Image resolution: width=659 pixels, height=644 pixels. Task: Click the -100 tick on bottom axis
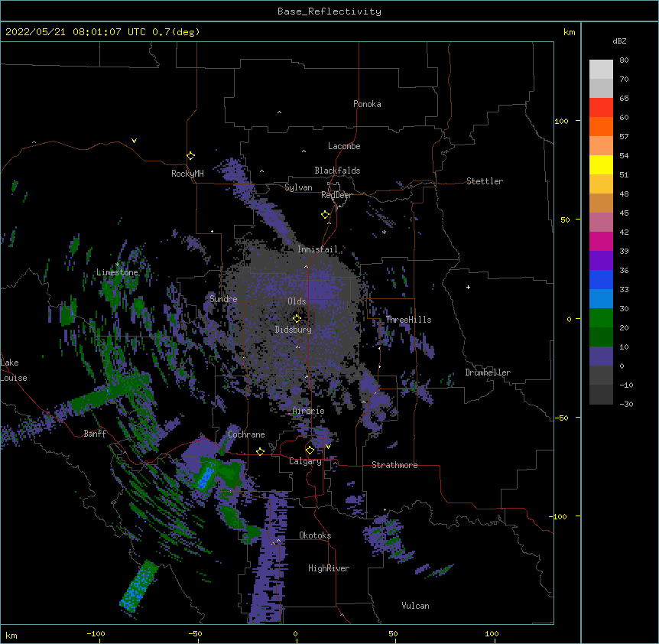coord(96,633)
